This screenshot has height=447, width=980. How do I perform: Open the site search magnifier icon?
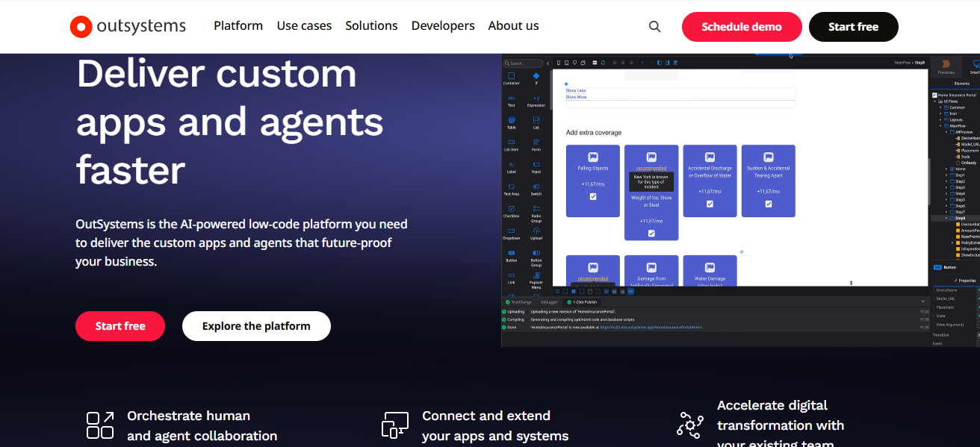pos(655,27)
